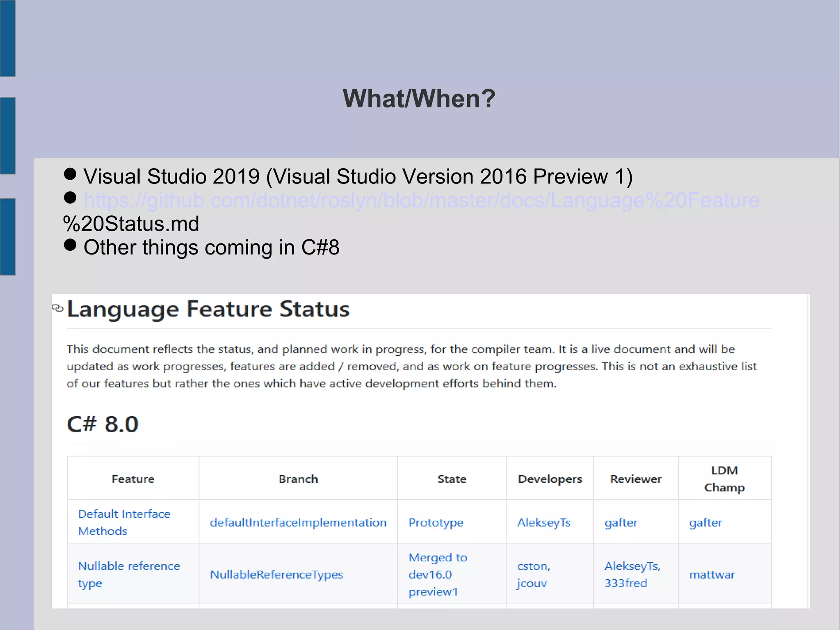Click the What/When? slide title
The width and height of the screenshot is (840, 630).
419,99
